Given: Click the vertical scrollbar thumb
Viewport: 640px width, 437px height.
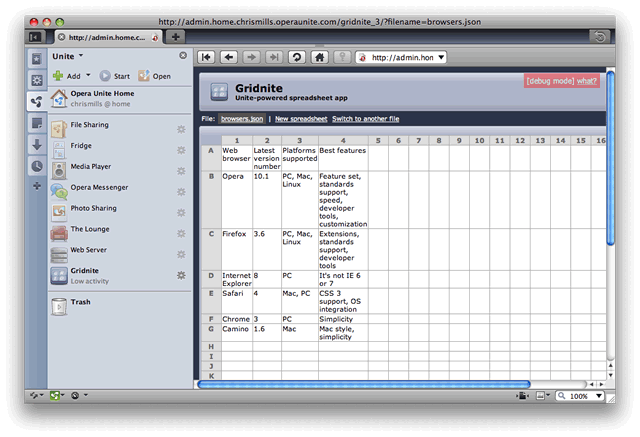Looking at the screenshot, I should (x=610, y=158).
